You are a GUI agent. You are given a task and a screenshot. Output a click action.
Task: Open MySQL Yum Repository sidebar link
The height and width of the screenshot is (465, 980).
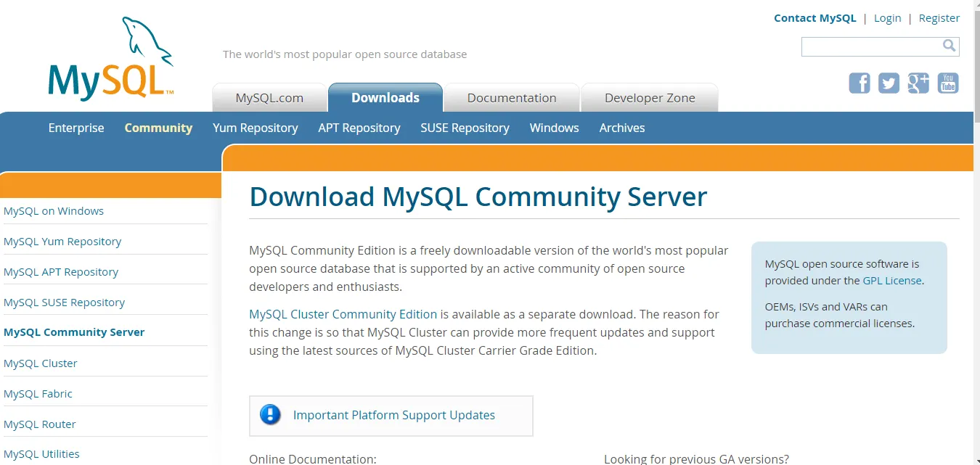tap(62, 242)
